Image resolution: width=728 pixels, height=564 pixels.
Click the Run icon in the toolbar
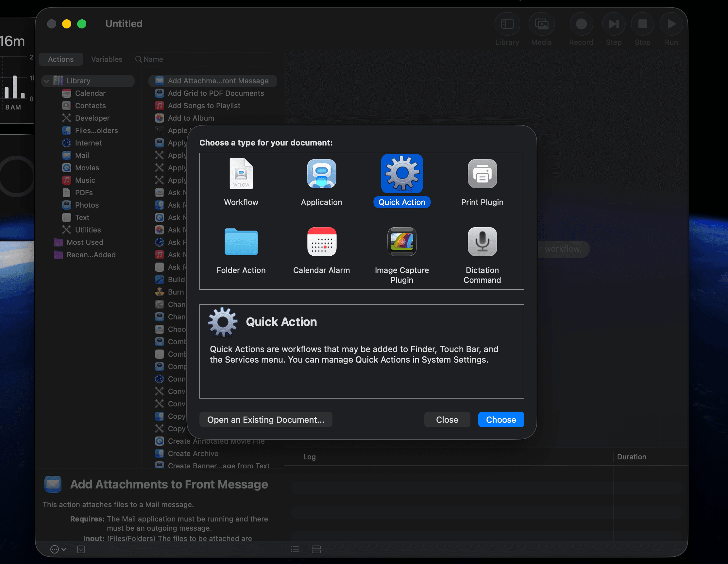671,24
